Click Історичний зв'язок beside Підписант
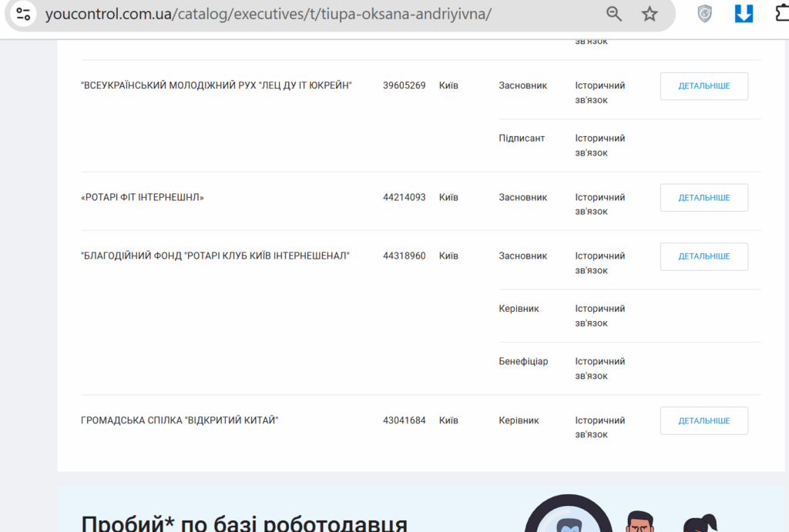Screen dimensions: 789x532 pos(599,146)
